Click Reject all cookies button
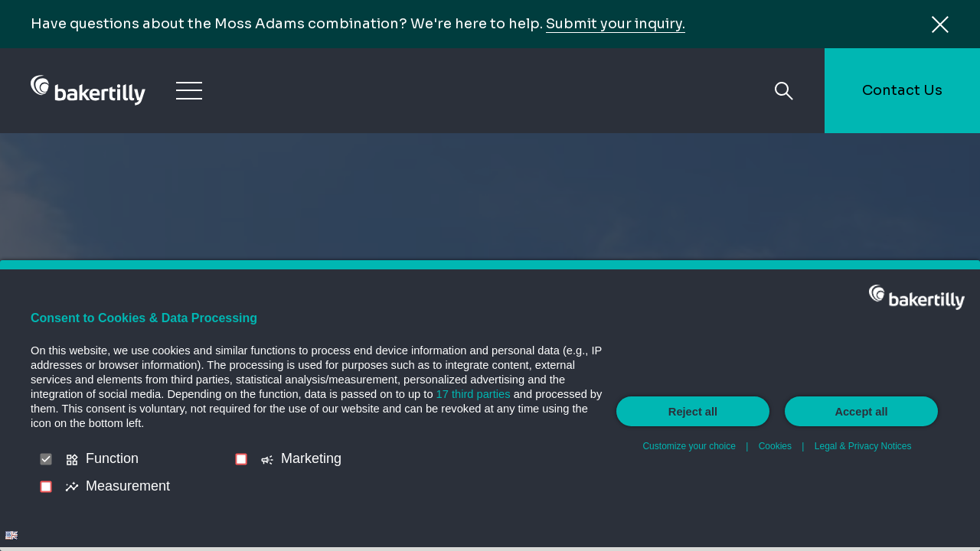Image resolution: width=980 pixels, height=551 pixels. [x=692, y=412]
